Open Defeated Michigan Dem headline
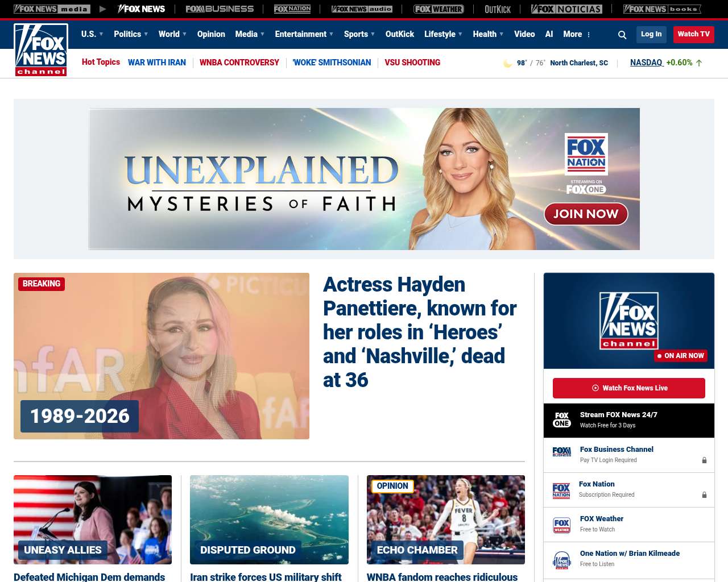 click(89, 577)
